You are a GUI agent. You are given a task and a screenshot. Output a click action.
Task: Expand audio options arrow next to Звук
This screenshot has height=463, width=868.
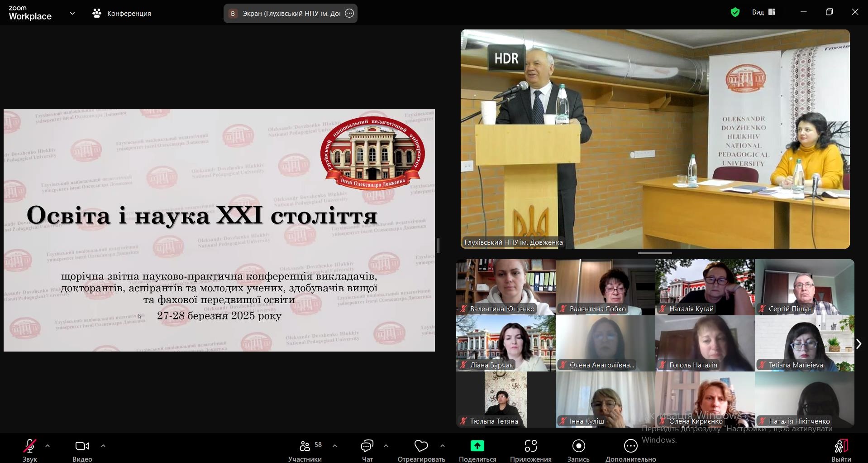(48, 446)
